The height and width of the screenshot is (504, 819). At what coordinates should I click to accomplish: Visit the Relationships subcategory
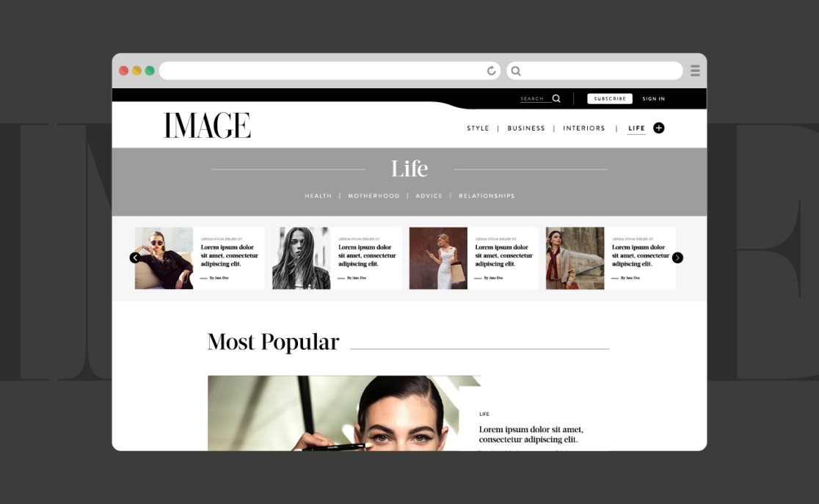487,196
